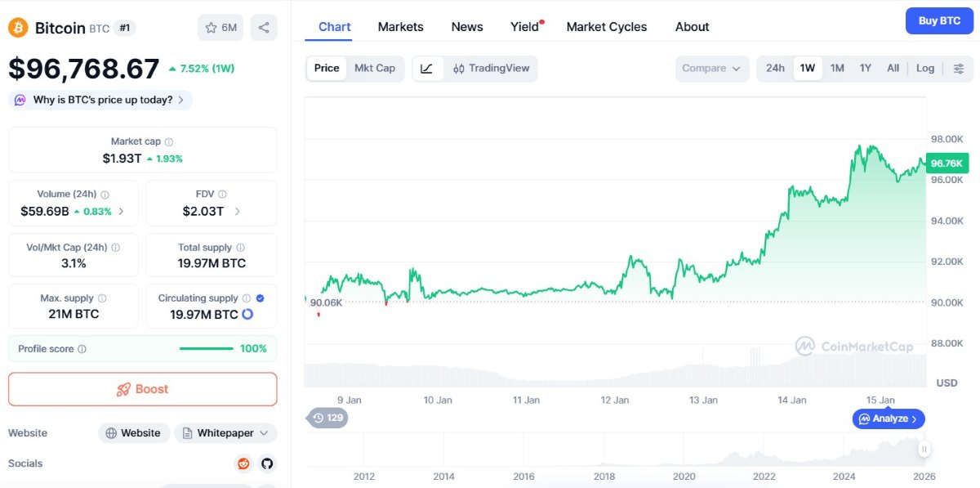980x488 pixels.
Task: Click the line chart type icon
Action: pyautogui.click(x=427, y=69)
